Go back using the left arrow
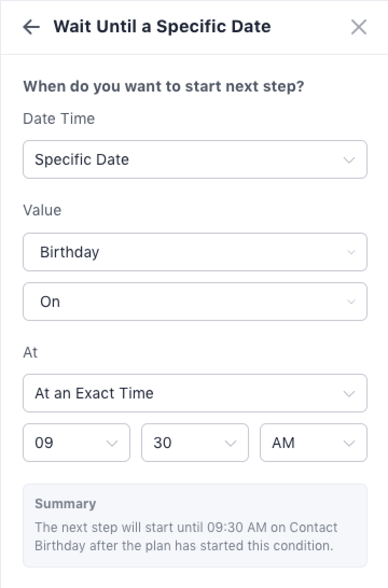Viewport: 388px width, 588px height. coord(31,27)
